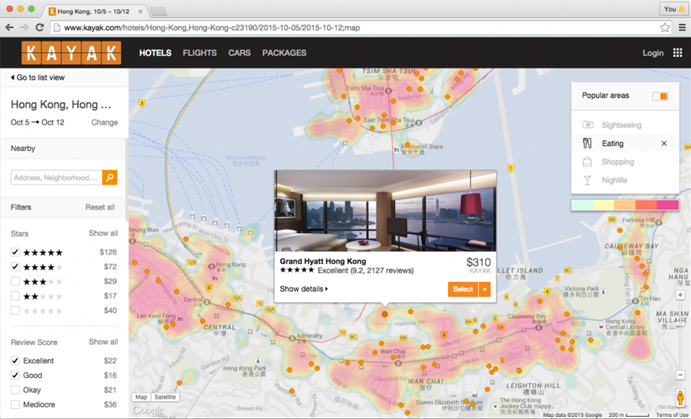Select the Shopping bag icon

[x=587, y=162]
